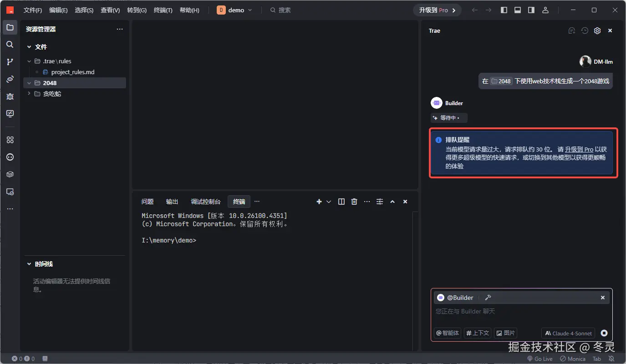
Task: Select the Run and Debug bug icon
Action: click(x=10, y=96)
